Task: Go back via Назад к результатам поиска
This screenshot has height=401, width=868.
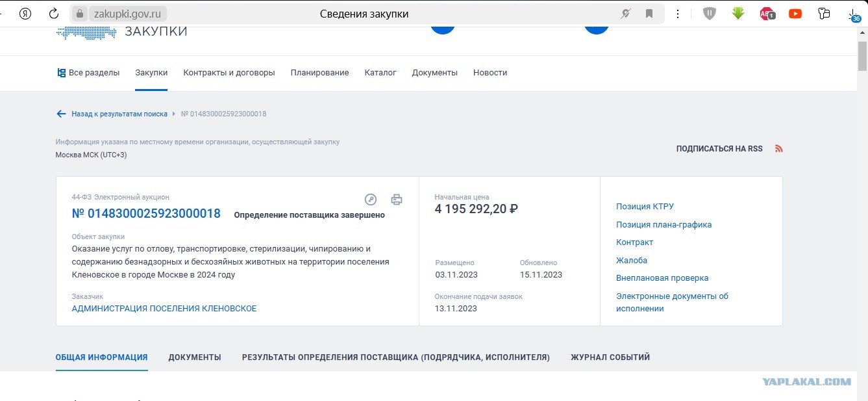Action: [x=119, y=114]
